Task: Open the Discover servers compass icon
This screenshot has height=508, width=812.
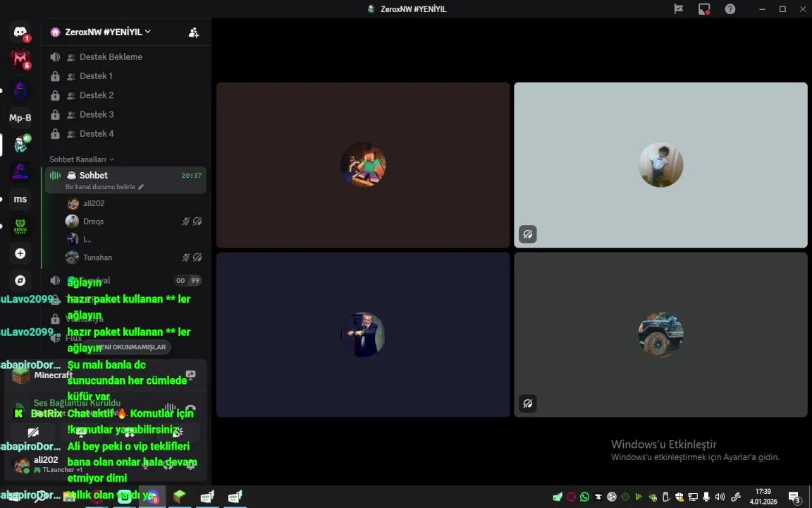Action: click(20, 280)
